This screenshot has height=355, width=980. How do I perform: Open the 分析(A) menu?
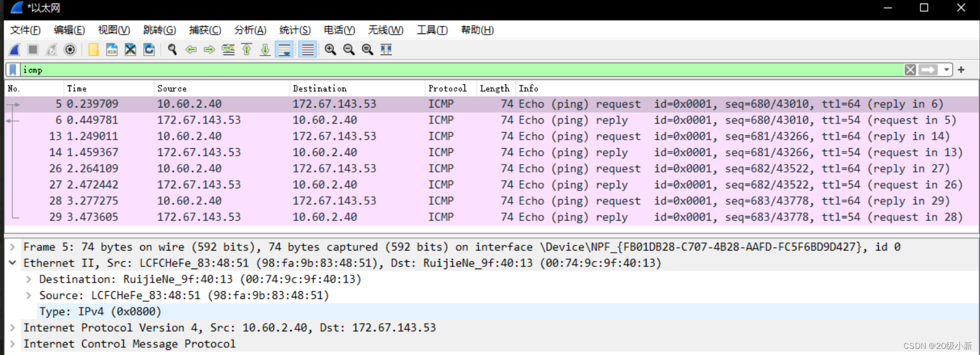250,30
